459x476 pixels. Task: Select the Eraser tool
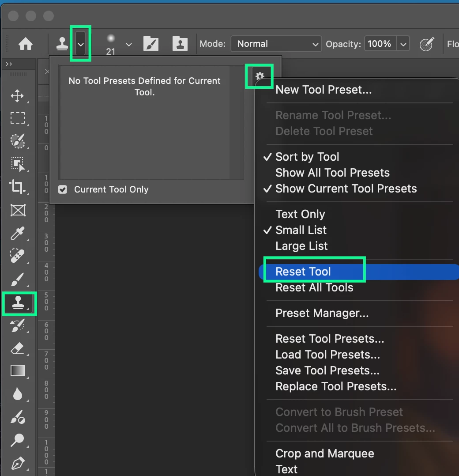click(17, 348)
